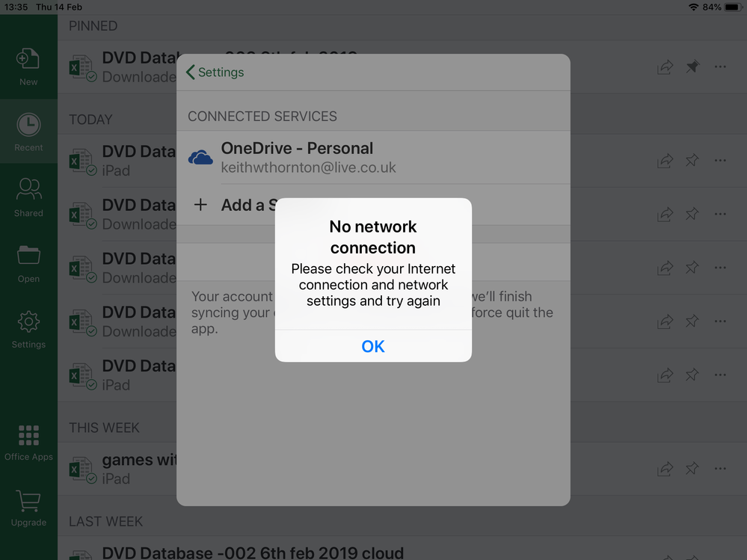Image resolution: width=747 pixels, height=560 pixels.
Task: Open more options for games file
Action: coord(720,469)
